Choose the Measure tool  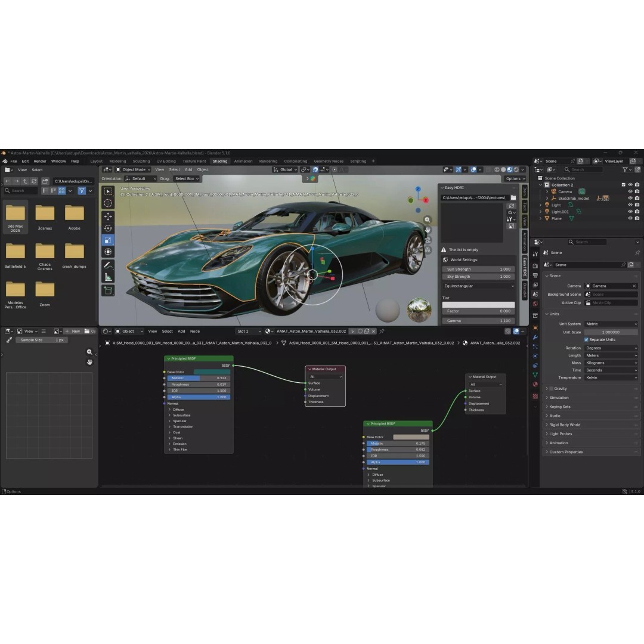click(x=108, y=277)
